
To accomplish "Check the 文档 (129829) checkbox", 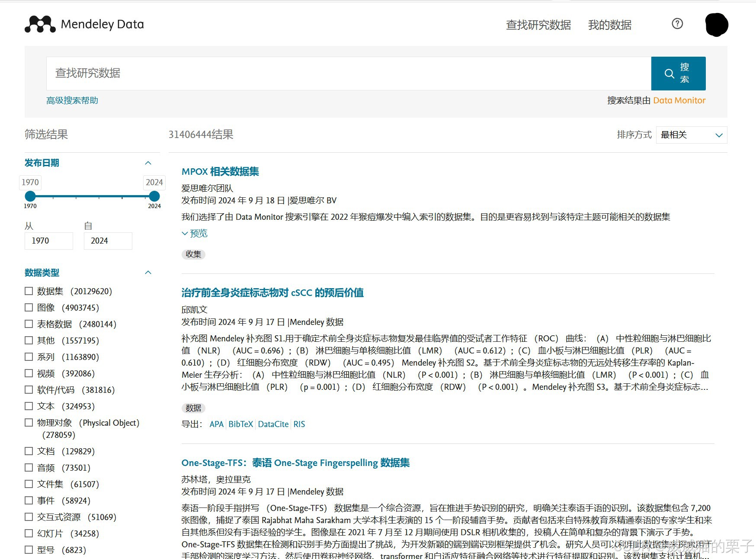I will pos(29,451).
